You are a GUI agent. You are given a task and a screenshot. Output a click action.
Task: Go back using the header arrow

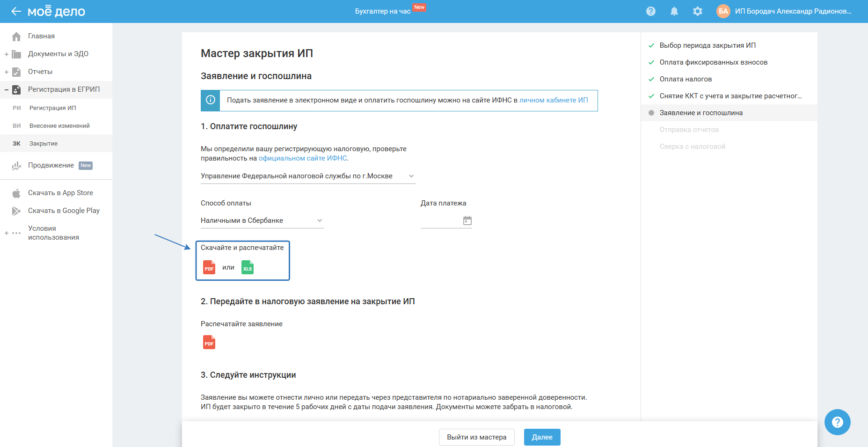16,11
